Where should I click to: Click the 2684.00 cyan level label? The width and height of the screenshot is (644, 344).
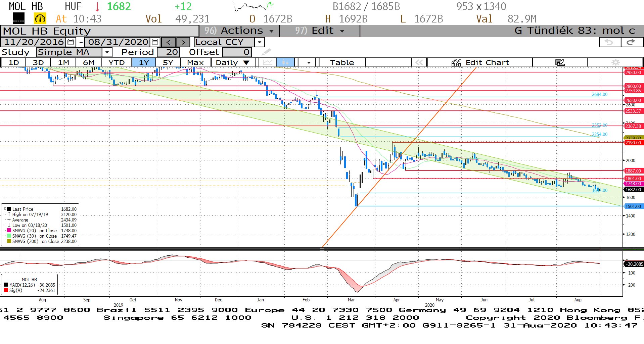599,94
